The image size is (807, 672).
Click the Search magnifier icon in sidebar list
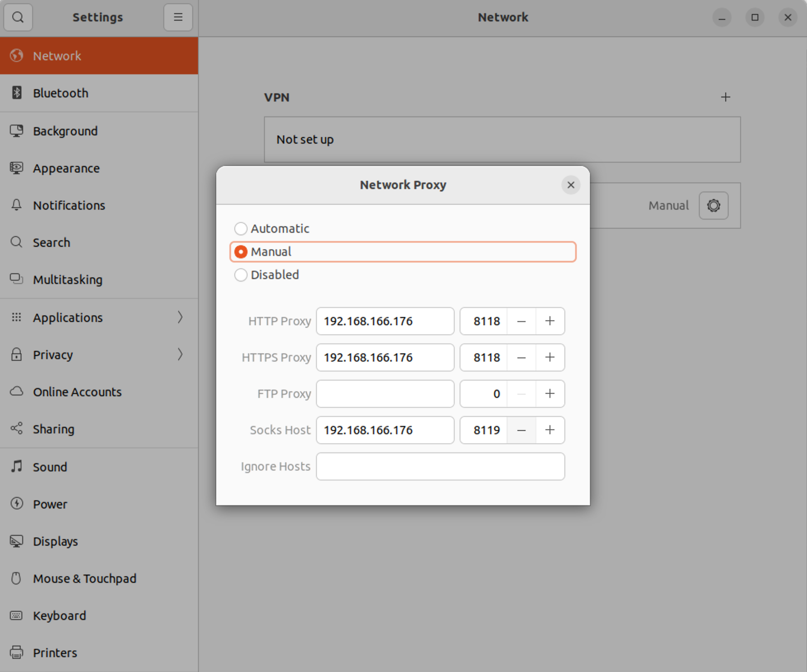tap(17, 242)
